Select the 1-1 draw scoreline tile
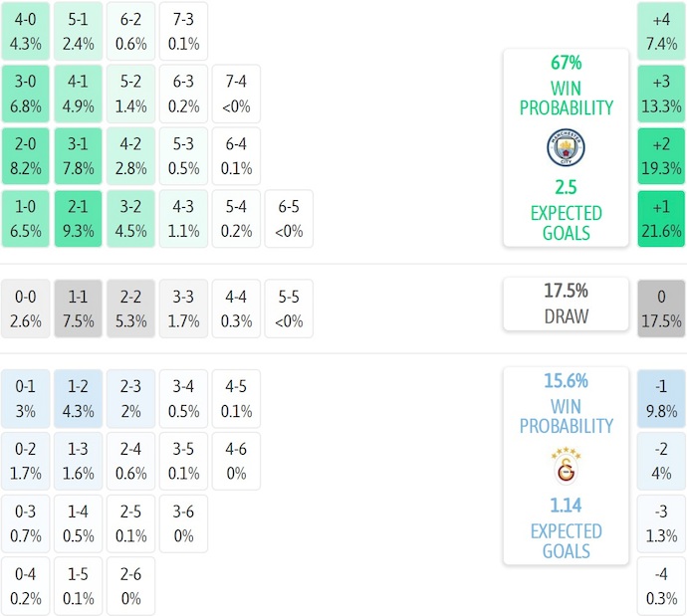 pyautogui.click(x=78, y=308)
